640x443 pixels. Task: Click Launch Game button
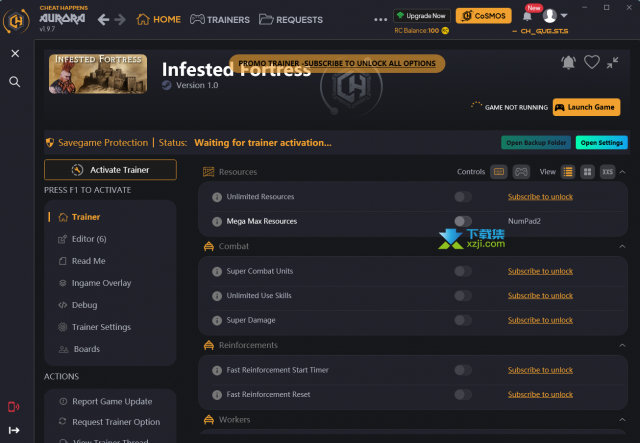tap(586, 107)
